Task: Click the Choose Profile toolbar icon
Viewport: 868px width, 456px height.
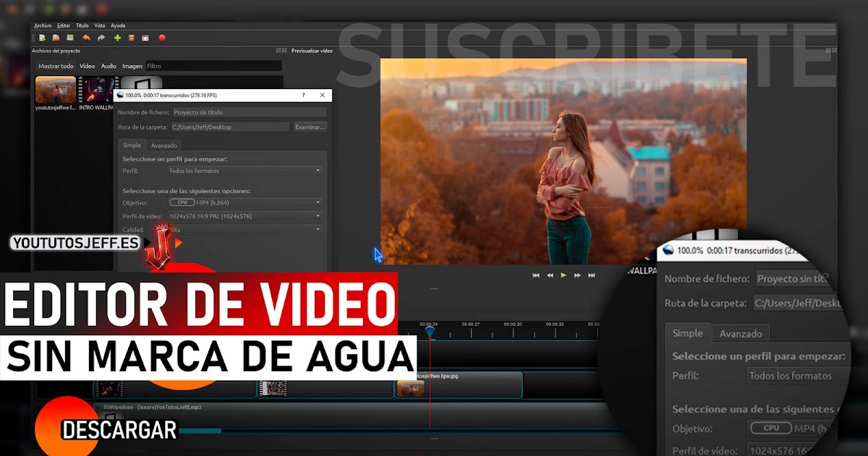Action: tap(132, 38)
